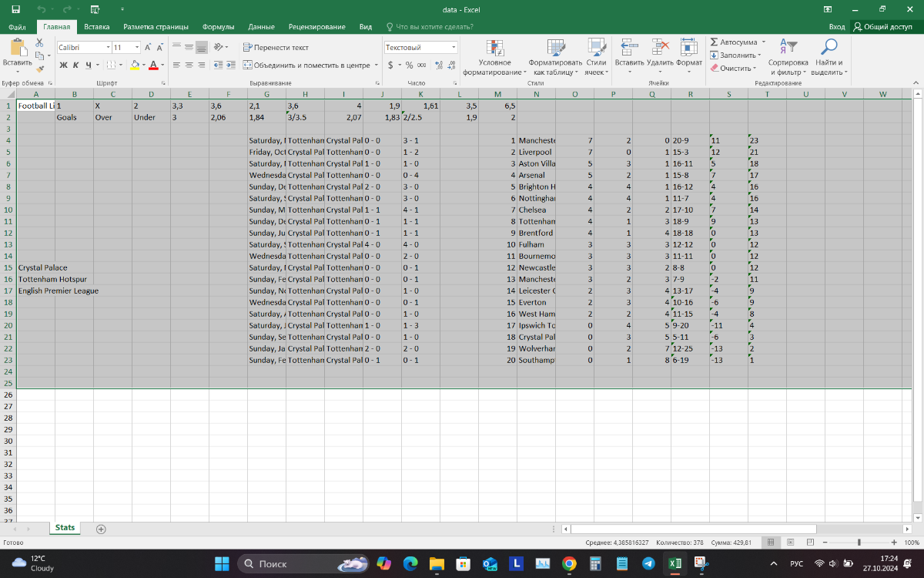Center text horizontally in the cell
The height and width of the screenshot is (578, 924).
189,66
